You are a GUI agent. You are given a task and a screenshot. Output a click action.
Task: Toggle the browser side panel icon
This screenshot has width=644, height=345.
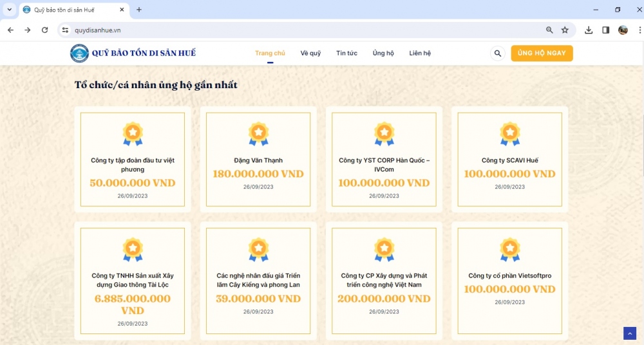coord(606,30)
